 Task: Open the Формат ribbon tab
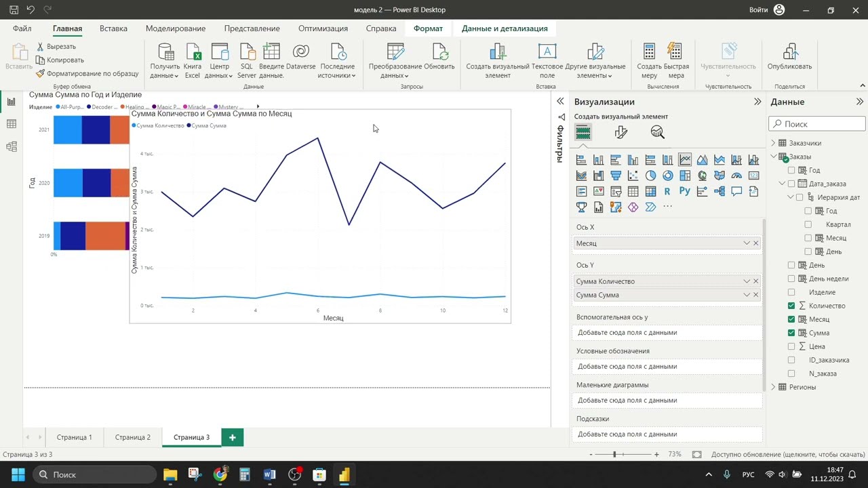click(428, 28)
